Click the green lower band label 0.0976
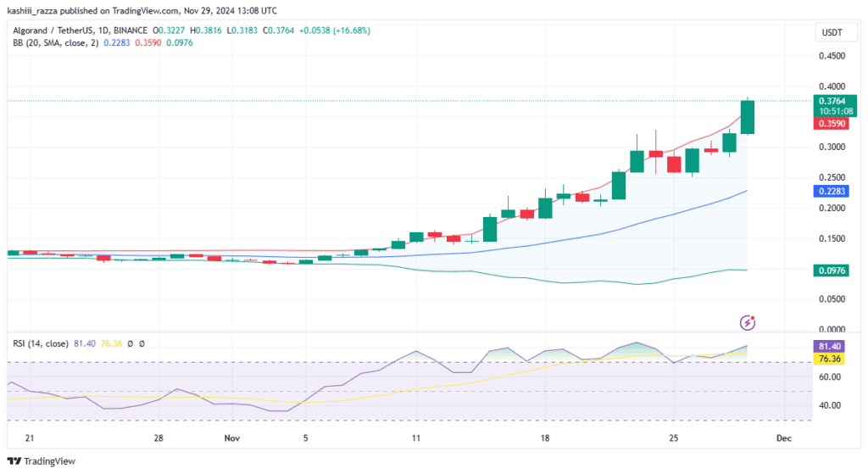This screenshot has width=868, height=474. point(832,270)
